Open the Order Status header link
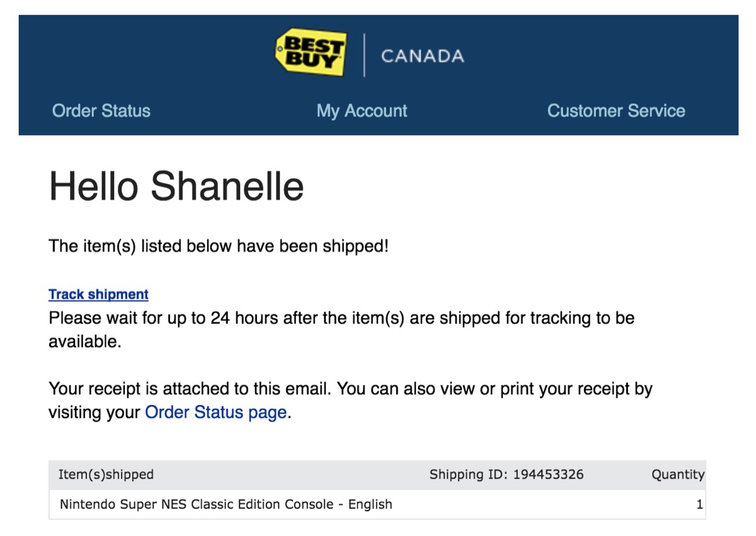Screen dimensions: 756x536 [x=101, y=111]
